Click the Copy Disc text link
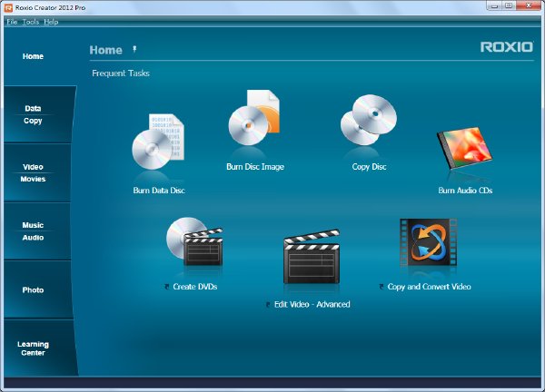Screen dimensions: 545x392 (x=369, y=167)
